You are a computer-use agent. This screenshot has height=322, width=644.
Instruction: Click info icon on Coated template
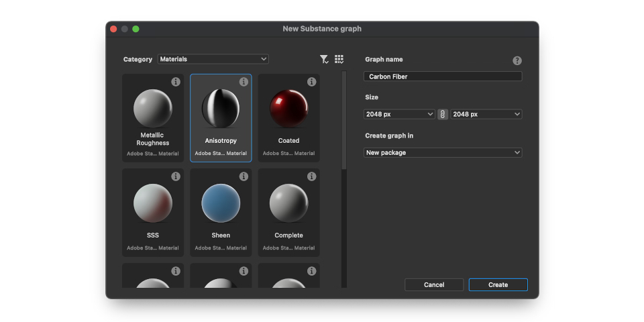[x=311, y=82]
